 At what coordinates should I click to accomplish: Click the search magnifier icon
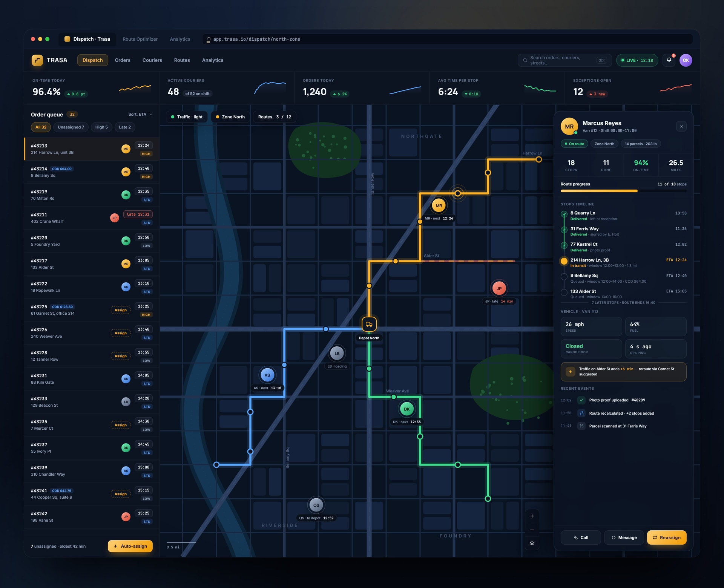[525, 60]
